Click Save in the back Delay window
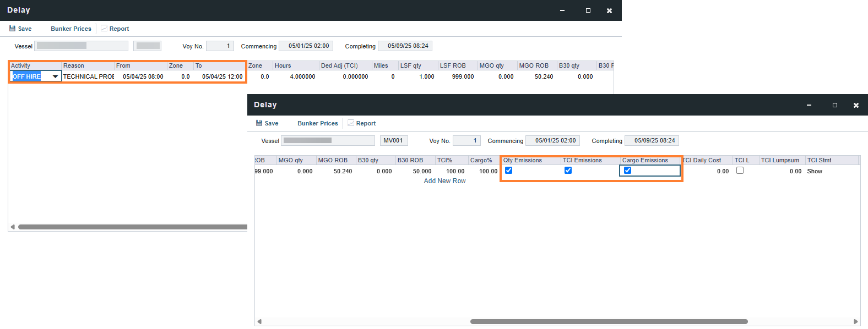868x329 pixels. (20, 29)
